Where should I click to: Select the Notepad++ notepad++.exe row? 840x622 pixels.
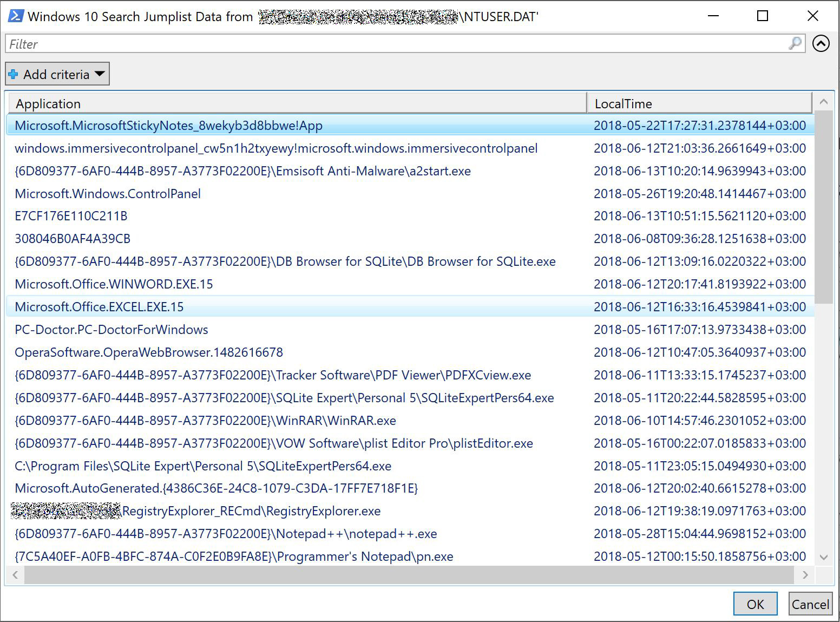(410, 534)
